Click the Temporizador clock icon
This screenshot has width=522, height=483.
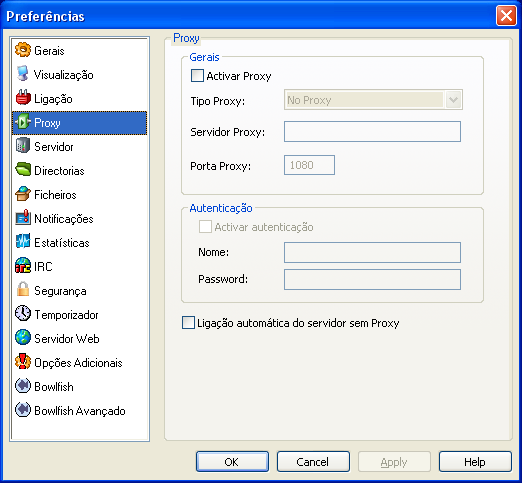pos(23,314)
